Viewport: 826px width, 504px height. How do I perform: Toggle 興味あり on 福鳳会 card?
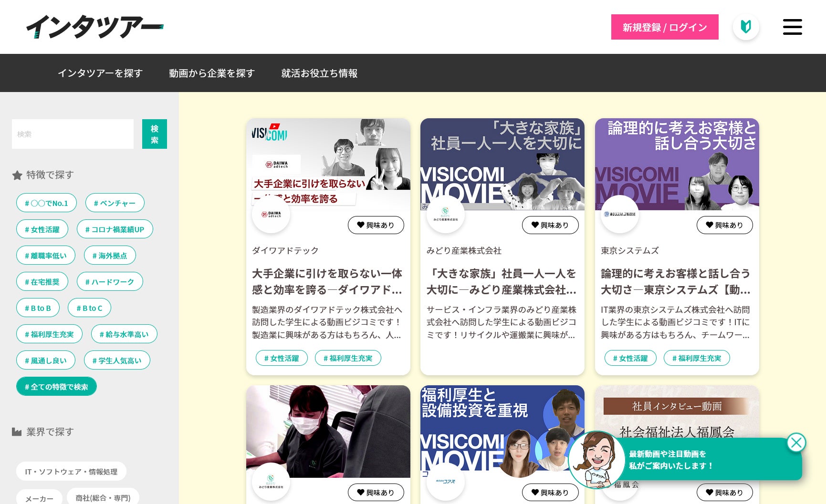(x=725, y=493)
